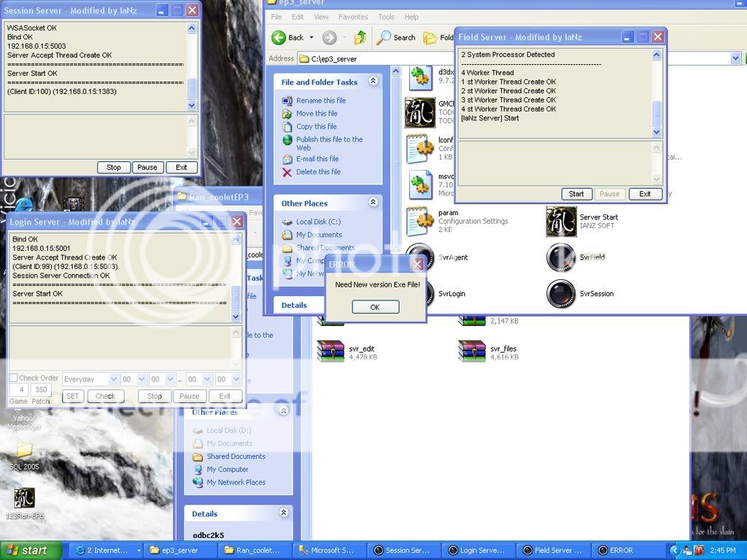Open the SQL 2005 desktop folder
The height and width of the screenshot is (560, 747).
pyautogui.click(x=24, y=450)
